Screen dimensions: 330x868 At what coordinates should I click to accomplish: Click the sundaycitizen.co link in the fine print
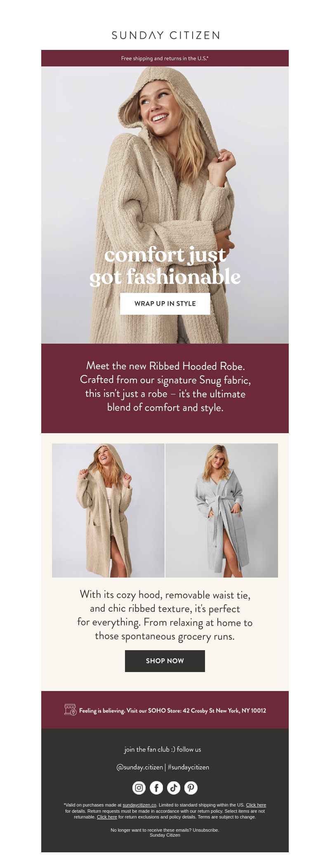coord(139,804)
